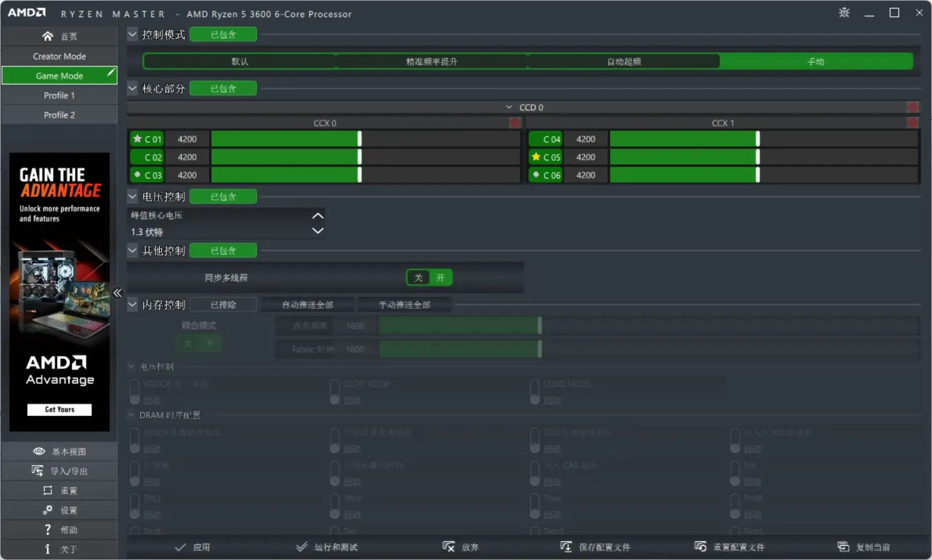Click the 运行和测试 double-check icon
The image size is (932, 560).
point(301,547)
